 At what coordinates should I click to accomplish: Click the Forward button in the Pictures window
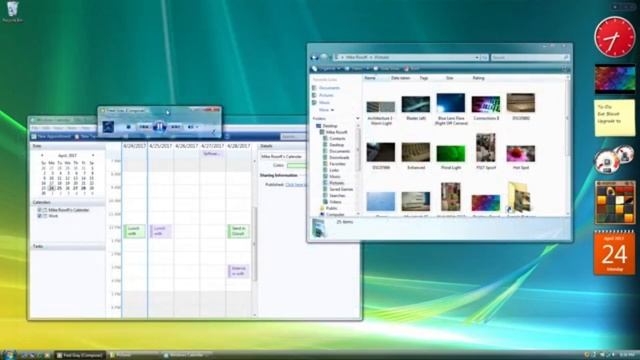(x=324, y=57)
